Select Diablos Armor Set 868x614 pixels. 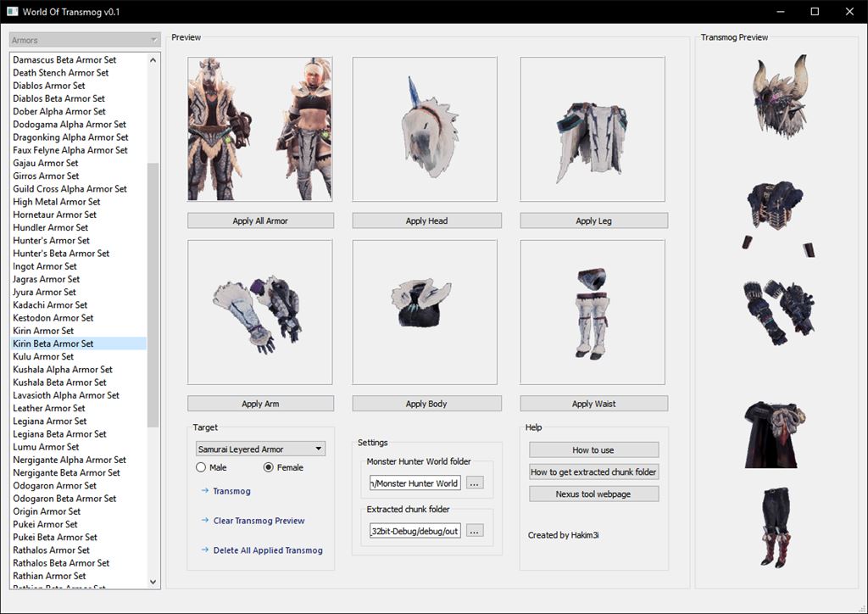(x=49, y=86)
